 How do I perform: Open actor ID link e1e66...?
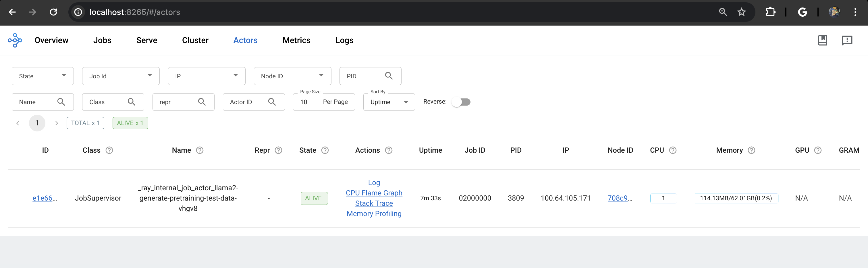pos(45,198)
